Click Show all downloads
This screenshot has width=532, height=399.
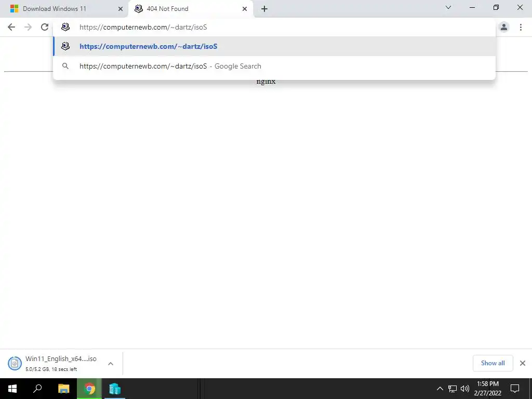tap(493, 363)
